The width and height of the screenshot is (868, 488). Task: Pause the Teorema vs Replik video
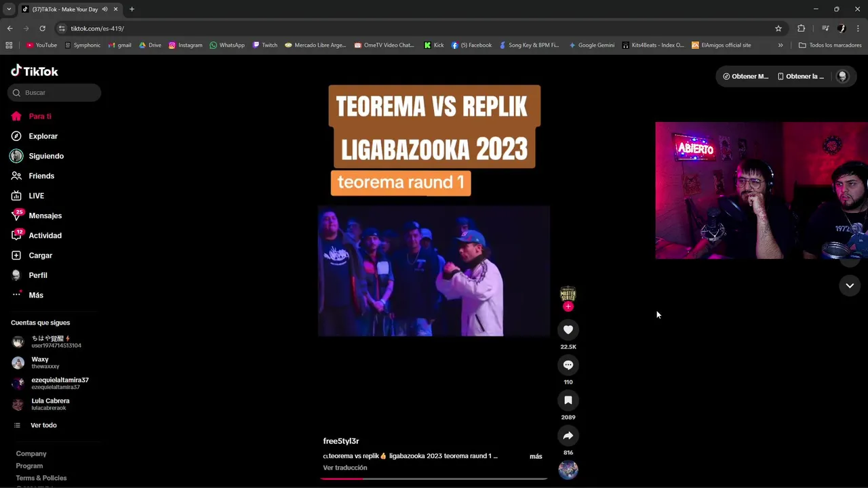(434, 271)
